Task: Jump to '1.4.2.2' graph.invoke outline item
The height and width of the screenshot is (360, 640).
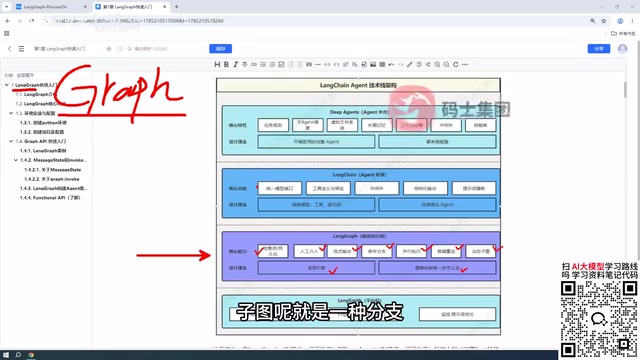Action: click(52, 179)
